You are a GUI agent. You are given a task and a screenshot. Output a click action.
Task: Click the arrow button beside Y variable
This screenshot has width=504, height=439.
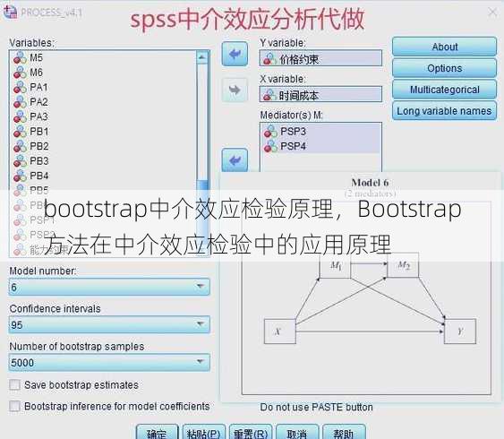[235, 54]
